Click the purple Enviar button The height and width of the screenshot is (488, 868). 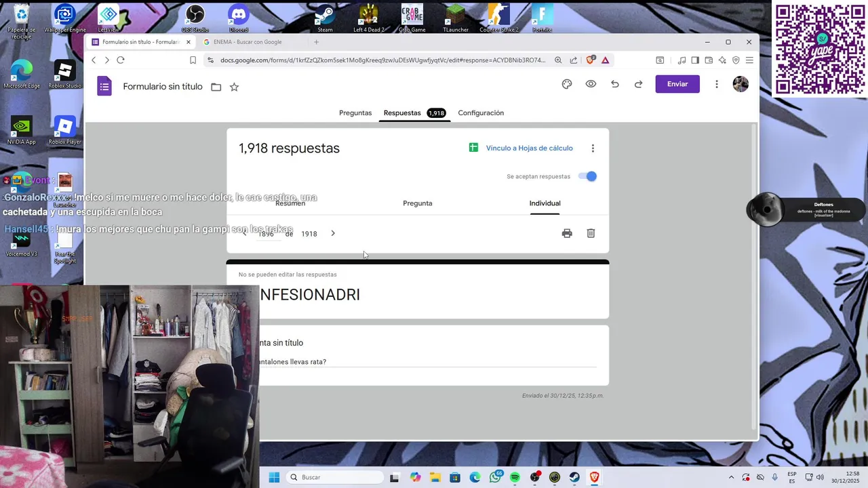click(677, 84)
